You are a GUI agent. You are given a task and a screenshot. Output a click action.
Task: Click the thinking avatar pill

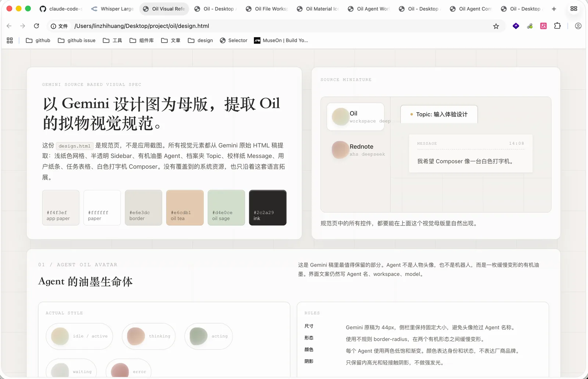click(x=148, y=336)
